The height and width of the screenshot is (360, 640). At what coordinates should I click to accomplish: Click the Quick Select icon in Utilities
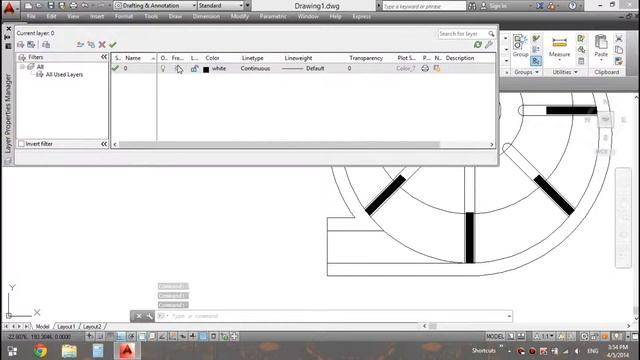(x=581, y=39)
